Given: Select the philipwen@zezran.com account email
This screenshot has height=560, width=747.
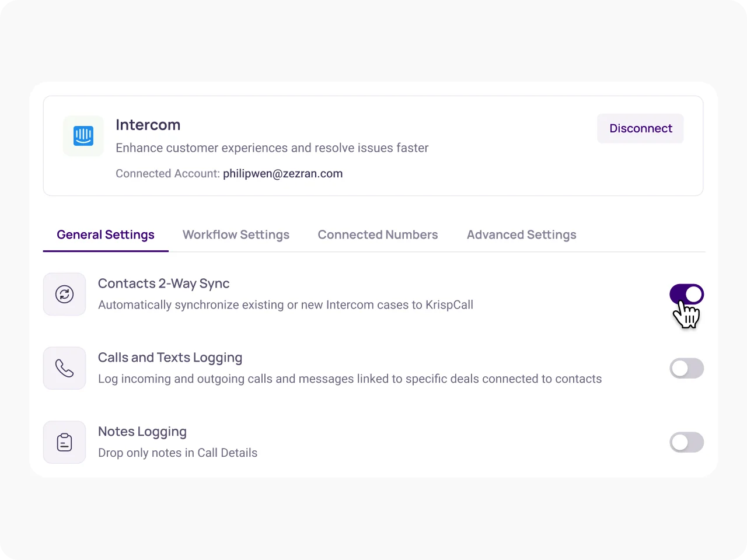Looking at the screenshot, I should tap(283, 173).
